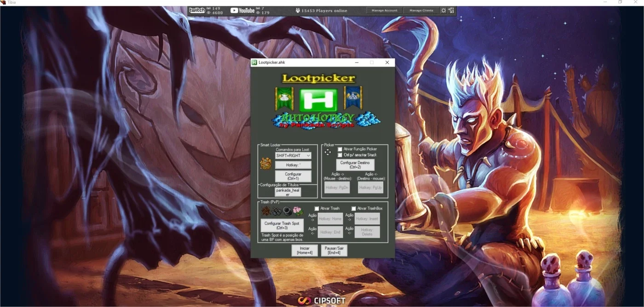
Task: Click Hotkey: Home button
Action: click(x=330, y=219)
